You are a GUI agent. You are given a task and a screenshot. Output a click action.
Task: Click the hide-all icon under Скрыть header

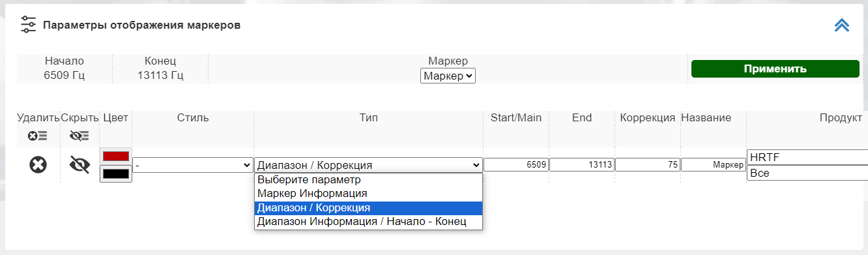point(80,136)
